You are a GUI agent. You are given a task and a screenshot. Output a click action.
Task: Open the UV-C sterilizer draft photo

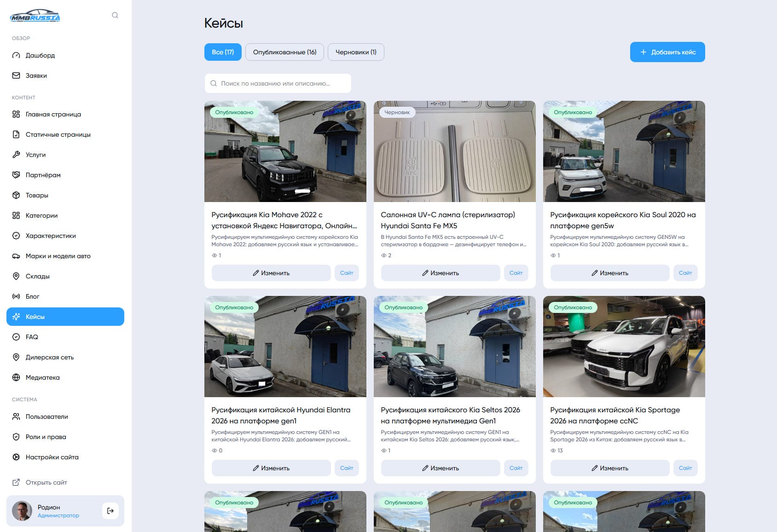455,151
